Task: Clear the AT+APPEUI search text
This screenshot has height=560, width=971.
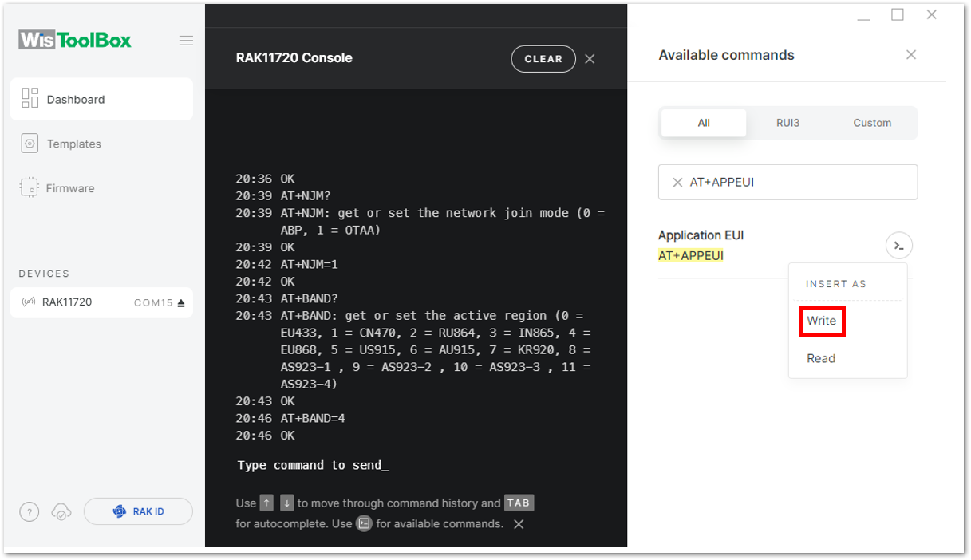Action: tap(677, 183)
